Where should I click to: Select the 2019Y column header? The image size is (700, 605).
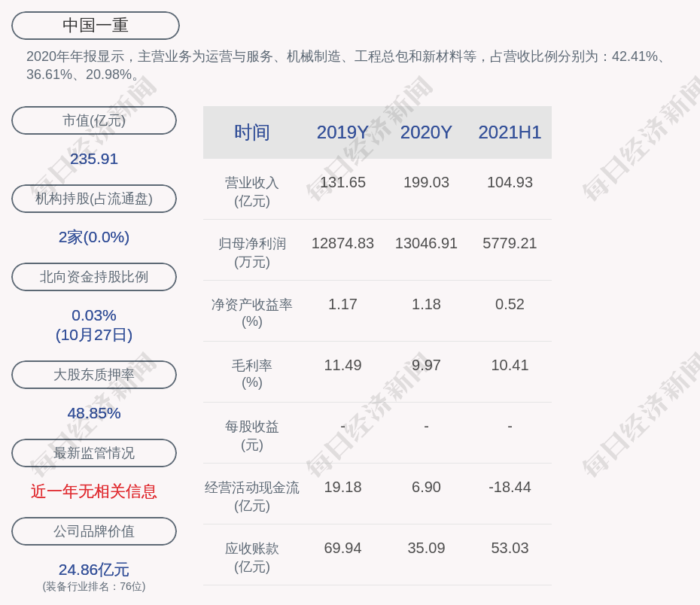pyautogui.click(x=342, y=132)
